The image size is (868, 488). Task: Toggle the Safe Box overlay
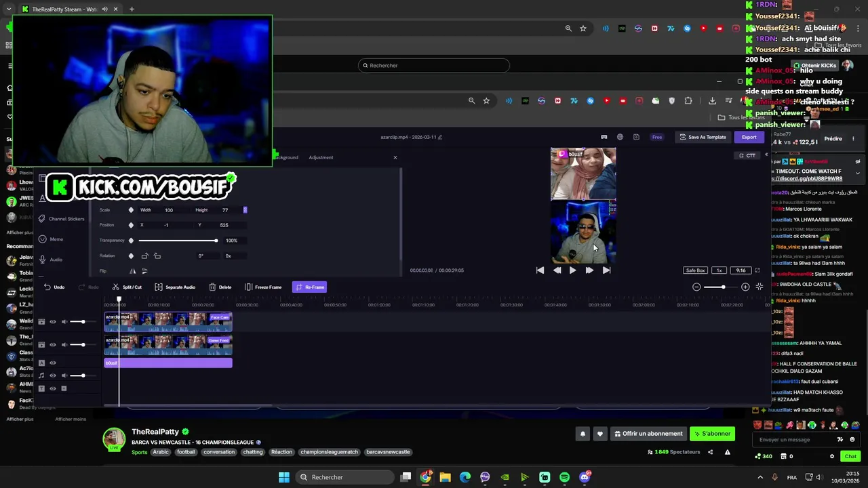pos(695,270)
